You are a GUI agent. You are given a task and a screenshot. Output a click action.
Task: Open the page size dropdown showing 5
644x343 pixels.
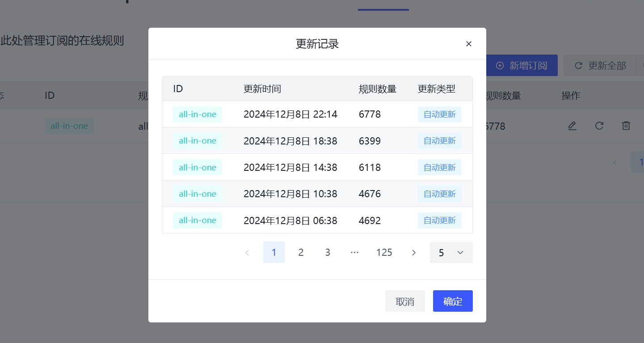coord(451,253)
